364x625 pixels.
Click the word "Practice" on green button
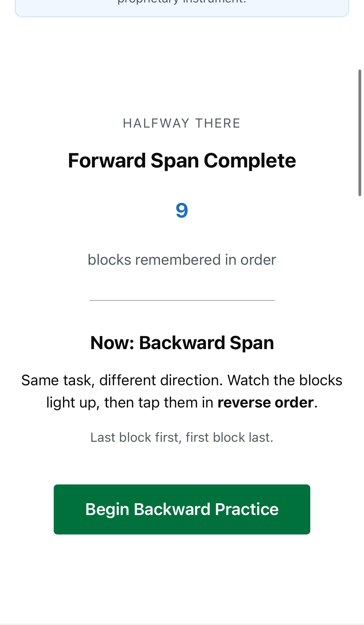coord(247,509)
